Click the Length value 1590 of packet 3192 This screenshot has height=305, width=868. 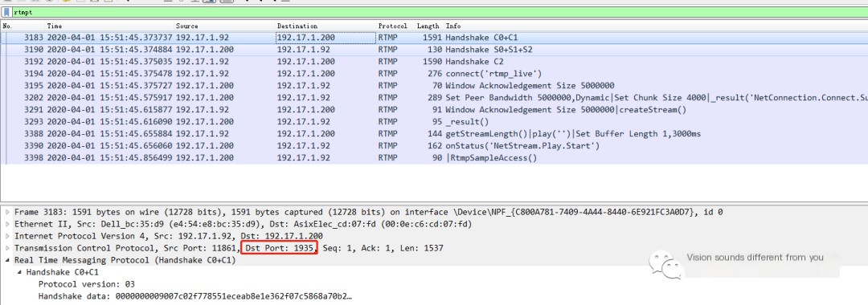432,61
